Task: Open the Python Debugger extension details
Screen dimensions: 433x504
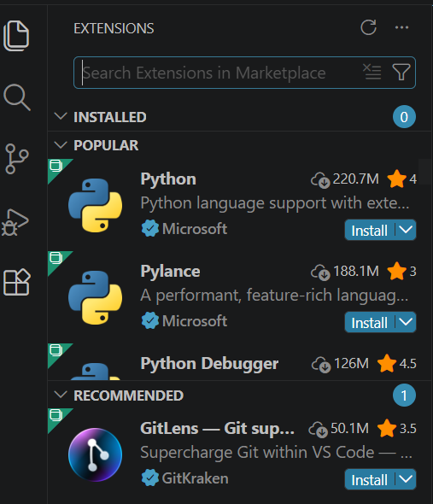Action: tap(209, 364)
